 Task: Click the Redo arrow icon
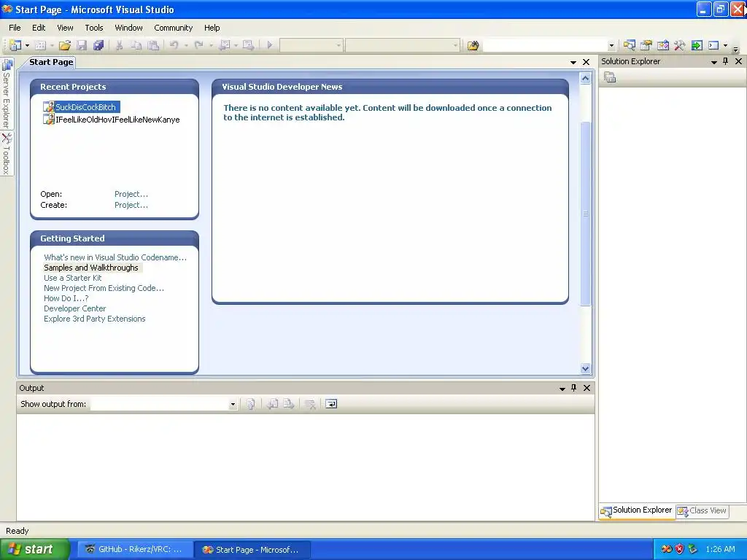[199, 45]
